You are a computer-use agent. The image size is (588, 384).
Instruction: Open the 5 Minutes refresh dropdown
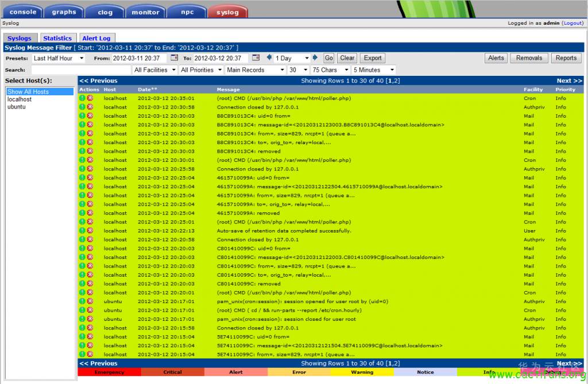click(373, 70)
